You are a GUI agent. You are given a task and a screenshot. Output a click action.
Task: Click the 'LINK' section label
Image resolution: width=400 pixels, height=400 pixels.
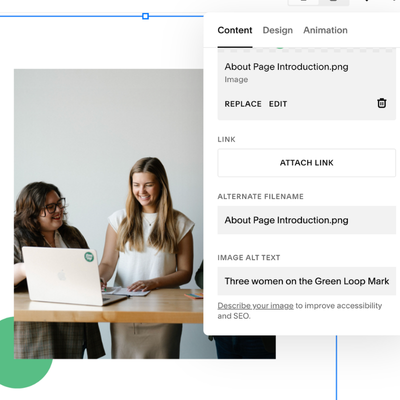click(226, 139)
